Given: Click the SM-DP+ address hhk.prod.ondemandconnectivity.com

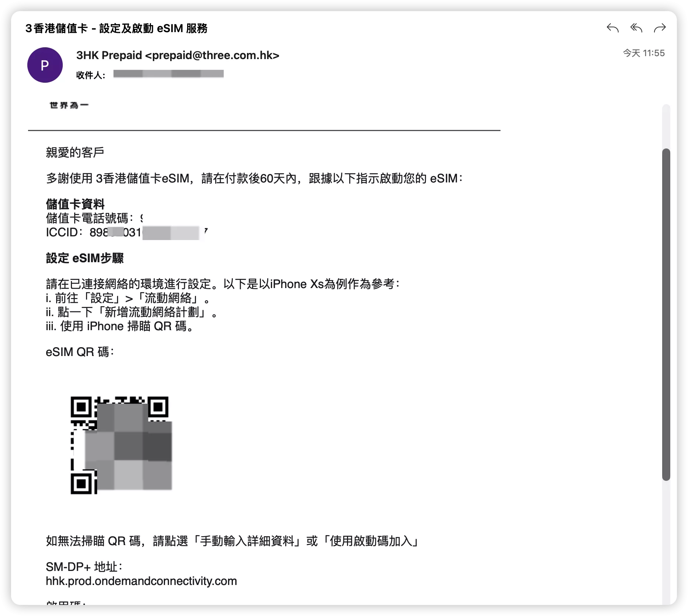Looking at the screenshot, I should tap(141, 581).
